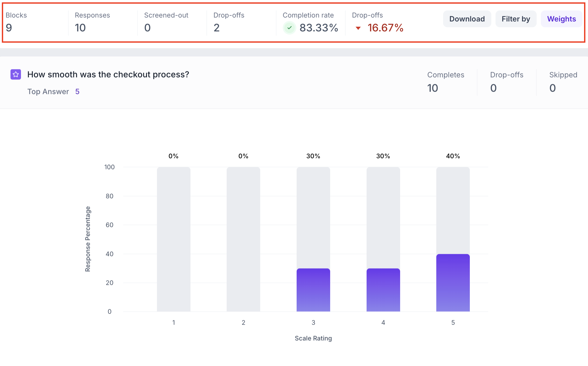Viewport: 588px width, 366px height.
Task: Click the Blocks count stat
Action: tap(9, 28)
